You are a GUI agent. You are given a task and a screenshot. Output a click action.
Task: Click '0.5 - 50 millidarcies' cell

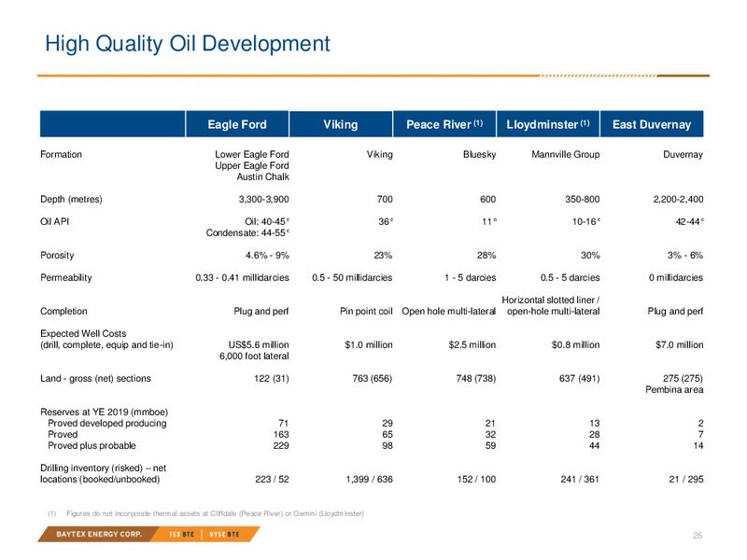352,277
